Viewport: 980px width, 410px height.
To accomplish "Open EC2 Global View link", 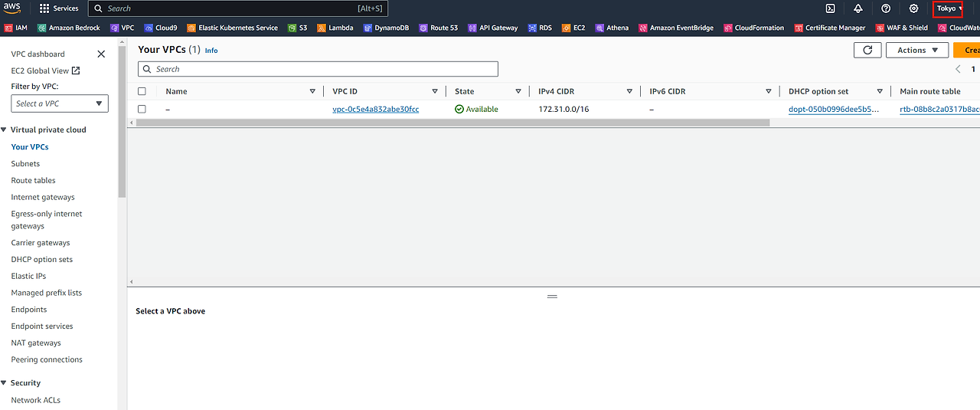I will click(45, 71).
